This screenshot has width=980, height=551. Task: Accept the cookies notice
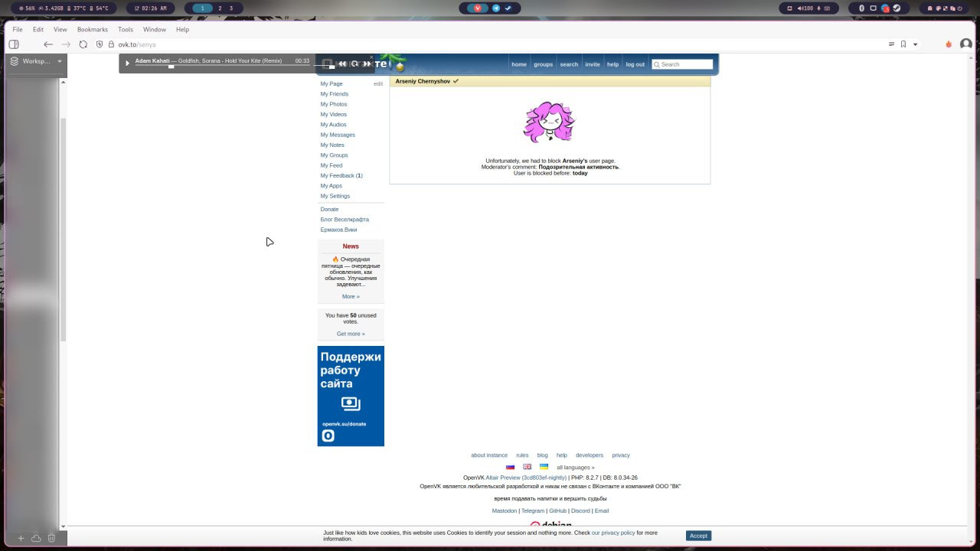point(698,536)
